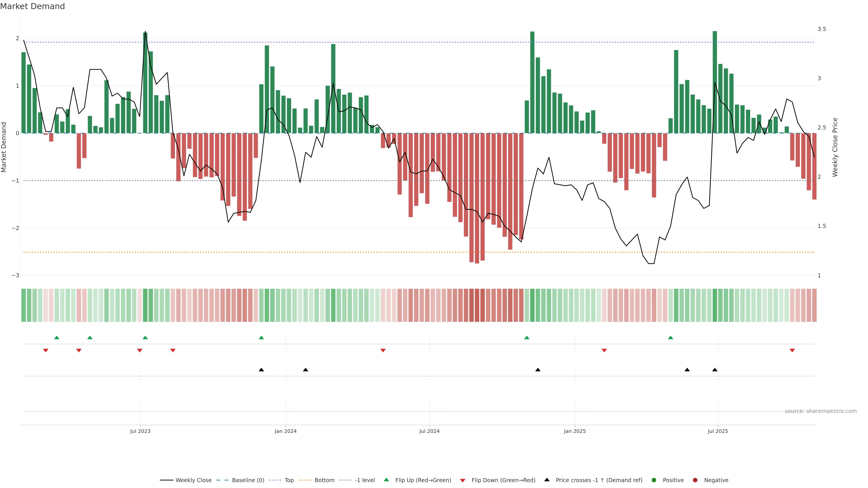This screenshot has width=868, height=488.
Task: Select first green Flip Up triangle marker
Action: coord(57,338)
